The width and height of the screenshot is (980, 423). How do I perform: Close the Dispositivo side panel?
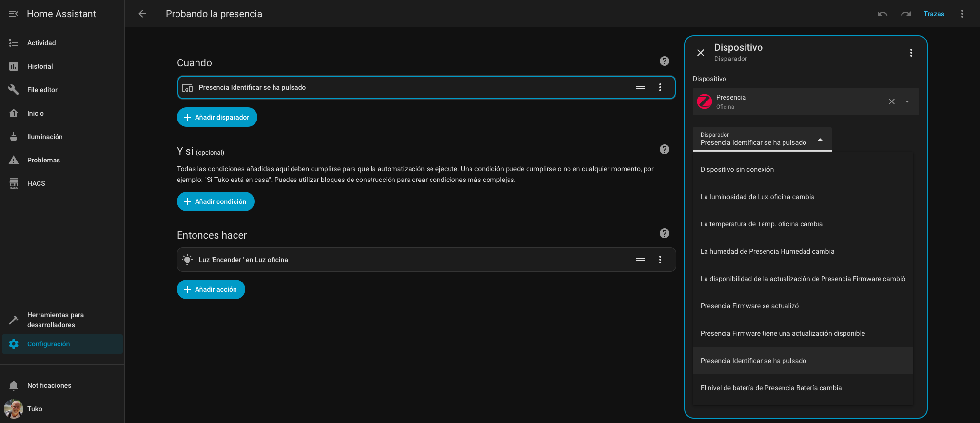(701, 53)
